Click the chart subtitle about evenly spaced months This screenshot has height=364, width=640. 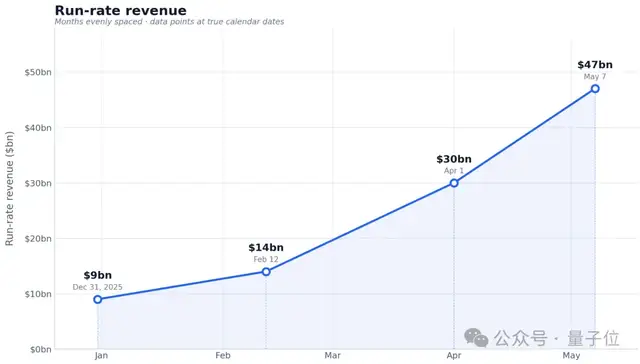coord(169,22)
